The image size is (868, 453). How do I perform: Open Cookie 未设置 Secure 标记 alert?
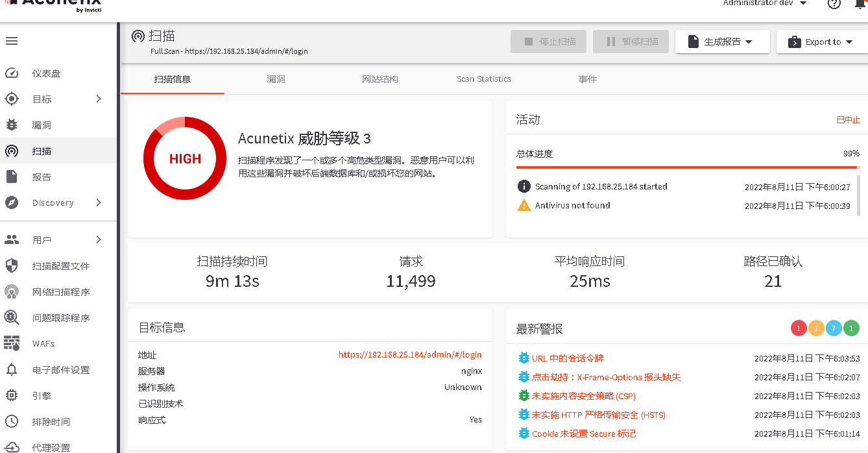(584, 434)
